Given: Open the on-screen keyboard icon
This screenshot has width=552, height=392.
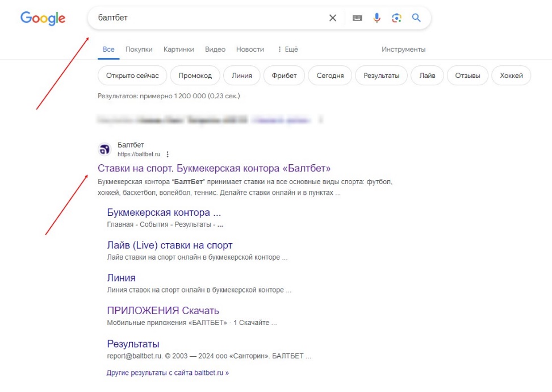Looking at the screenshot, I should [357, 18].
